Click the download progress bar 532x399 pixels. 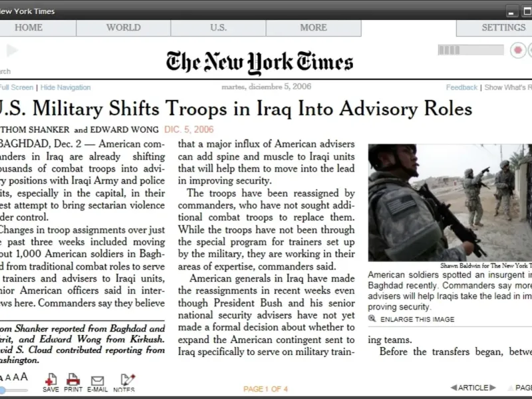(471, 51)
